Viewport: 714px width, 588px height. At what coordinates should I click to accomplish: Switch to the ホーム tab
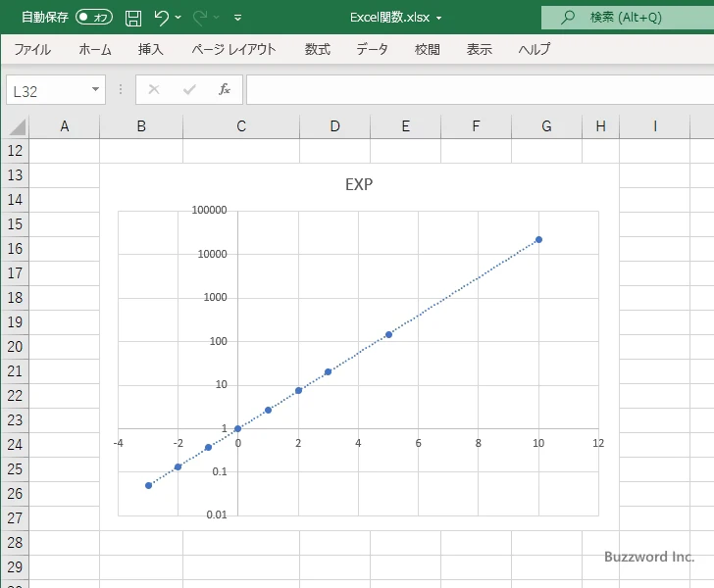coord(95,49)
